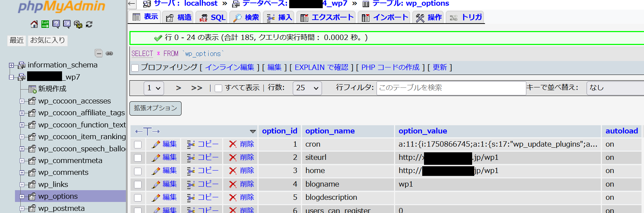644x213 pixels.
Task: Click database icon in breadcrumb
Action: (236, 4)
